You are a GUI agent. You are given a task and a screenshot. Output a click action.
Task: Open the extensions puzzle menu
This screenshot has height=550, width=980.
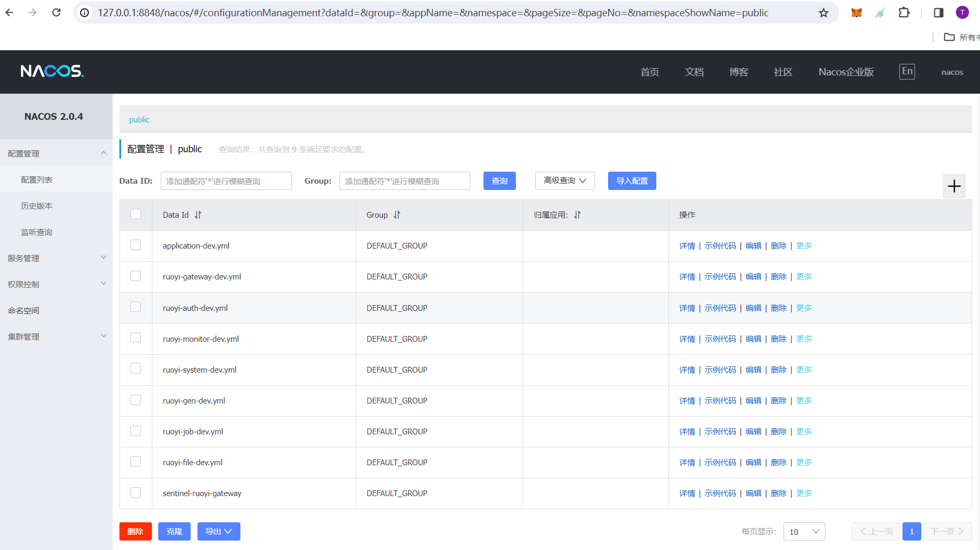tap(904, 13)
